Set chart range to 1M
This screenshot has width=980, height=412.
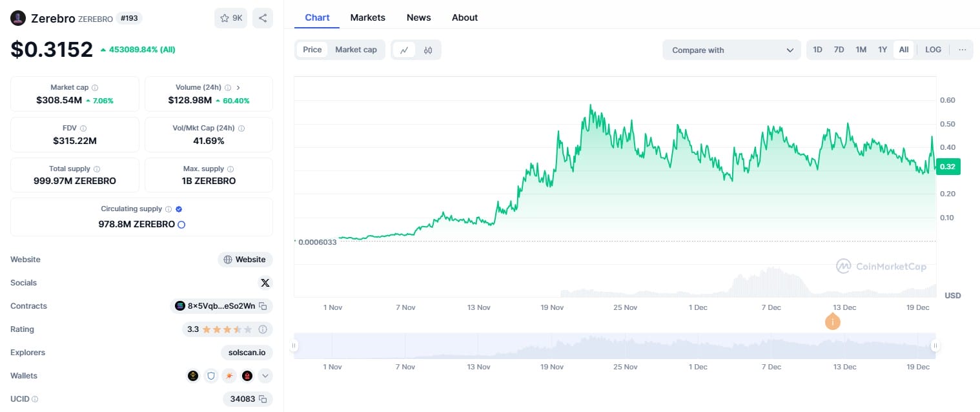(x=861, y=50)
